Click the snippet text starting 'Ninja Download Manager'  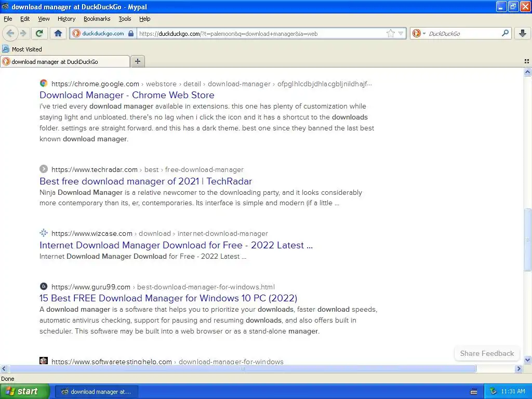[201, 197]
